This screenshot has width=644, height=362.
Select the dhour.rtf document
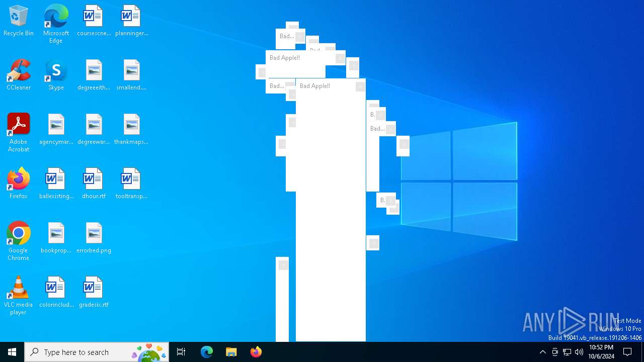[94, 184]
